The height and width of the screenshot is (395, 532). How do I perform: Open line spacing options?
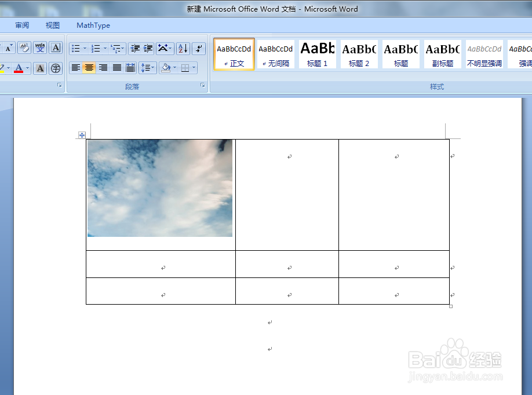[x=148, y=68]
